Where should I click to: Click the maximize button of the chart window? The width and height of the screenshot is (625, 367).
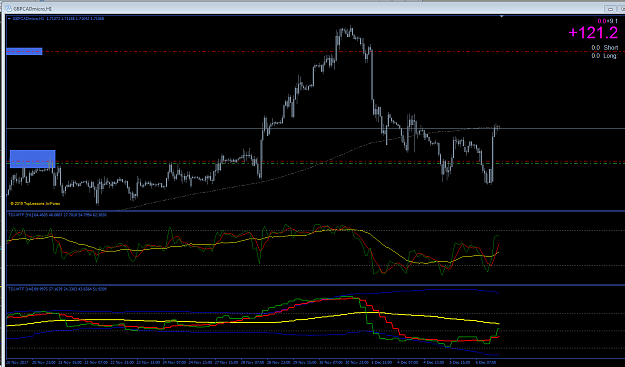click(x=621, y=8)
